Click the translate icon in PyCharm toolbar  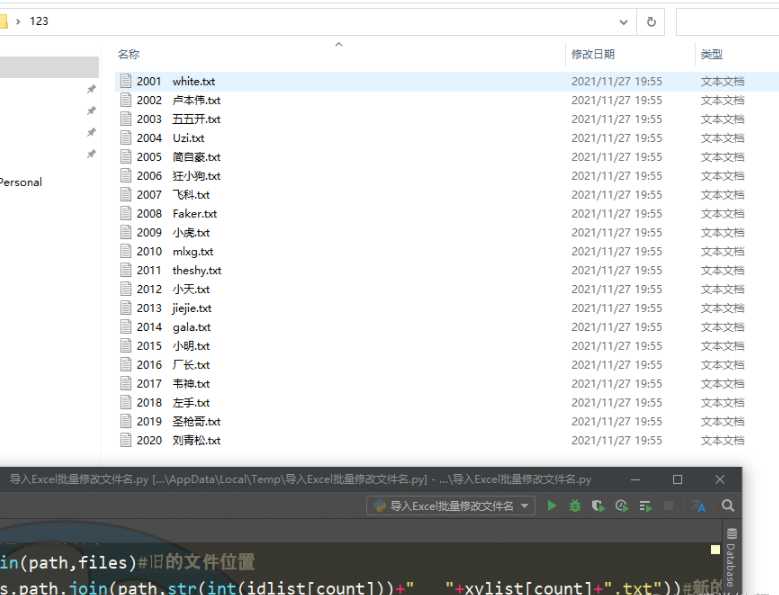(x=699, y=506)
